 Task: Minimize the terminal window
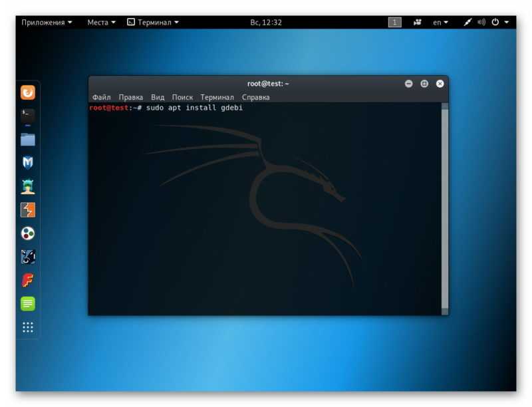point(409,83)
